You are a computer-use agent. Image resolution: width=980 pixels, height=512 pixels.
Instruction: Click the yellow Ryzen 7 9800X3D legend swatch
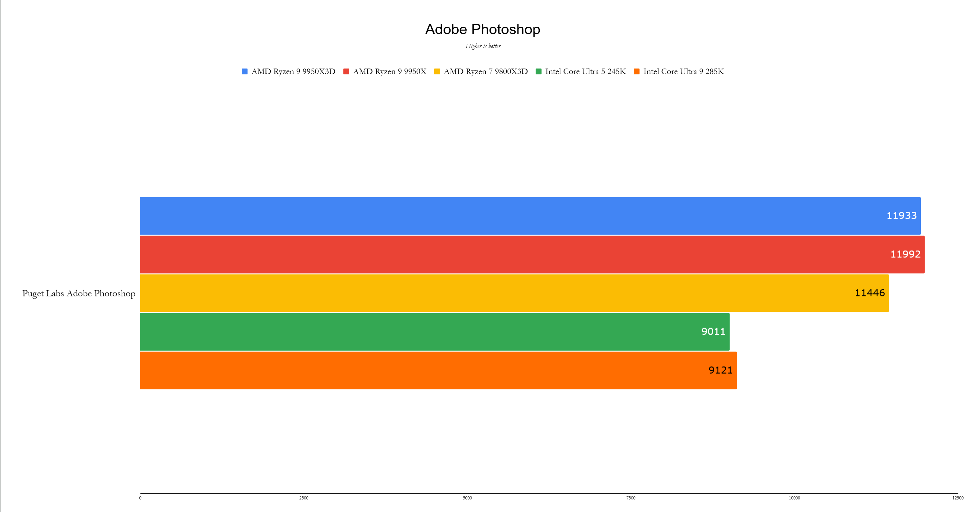click(x=437, y=71)
